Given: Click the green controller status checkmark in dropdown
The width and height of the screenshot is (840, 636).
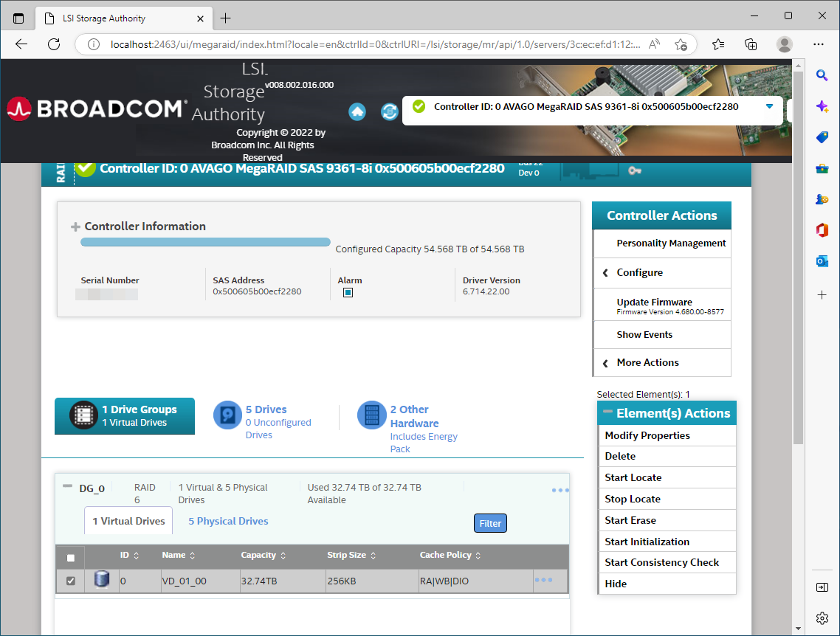Looking at the screenshot, I should [x=419, y=106].
